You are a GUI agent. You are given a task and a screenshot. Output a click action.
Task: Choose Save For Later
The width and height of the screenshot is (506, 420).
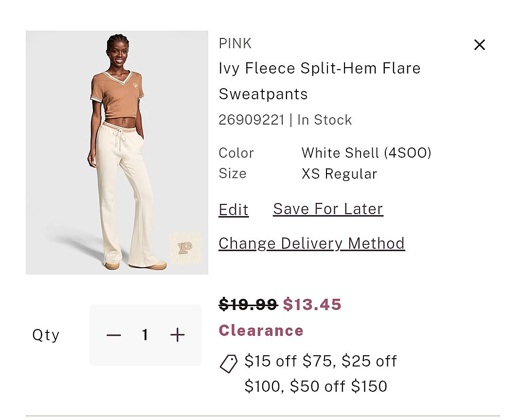pos(328,209)
